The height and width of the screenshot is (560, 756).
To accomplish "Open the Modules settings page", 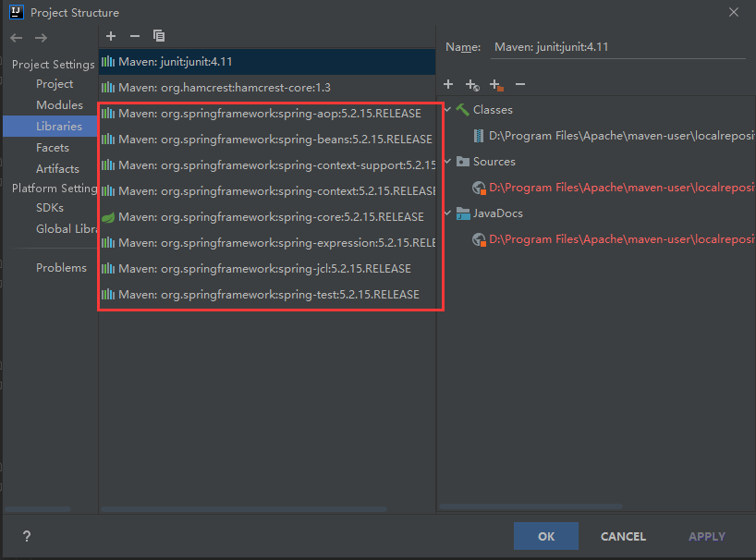I will [59, 105].
